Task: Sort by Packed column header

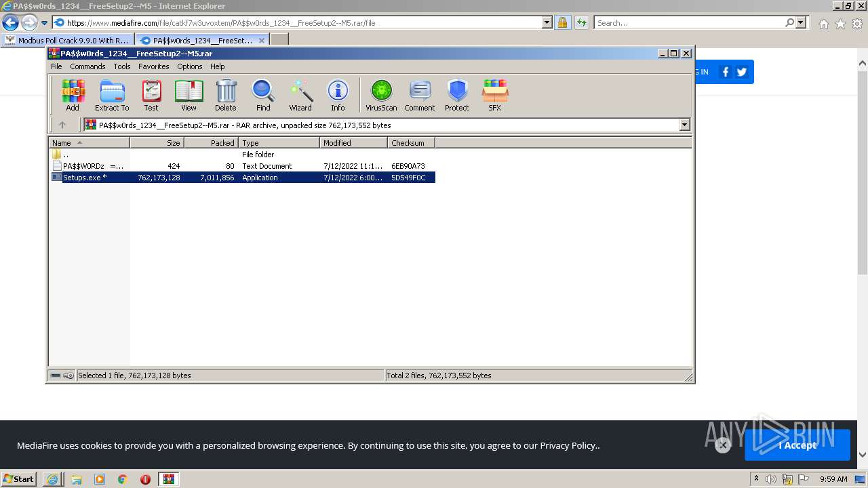Action: click(x=211, y=143)
